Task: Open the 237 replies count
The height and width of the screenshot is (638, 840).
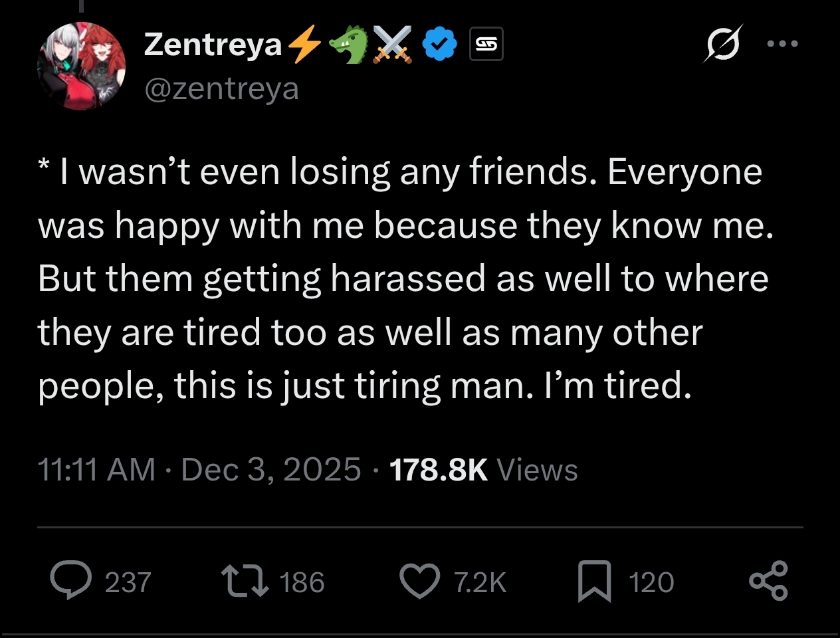Action: (128, 583)
